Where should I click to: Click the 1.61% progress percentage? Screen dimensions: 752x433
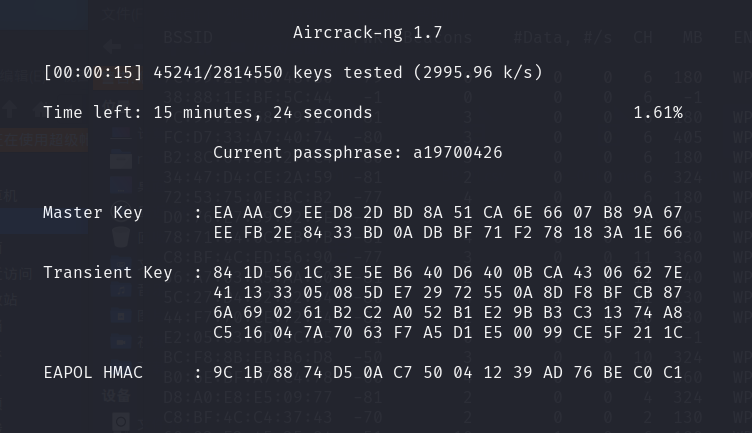tap(657, 113)
